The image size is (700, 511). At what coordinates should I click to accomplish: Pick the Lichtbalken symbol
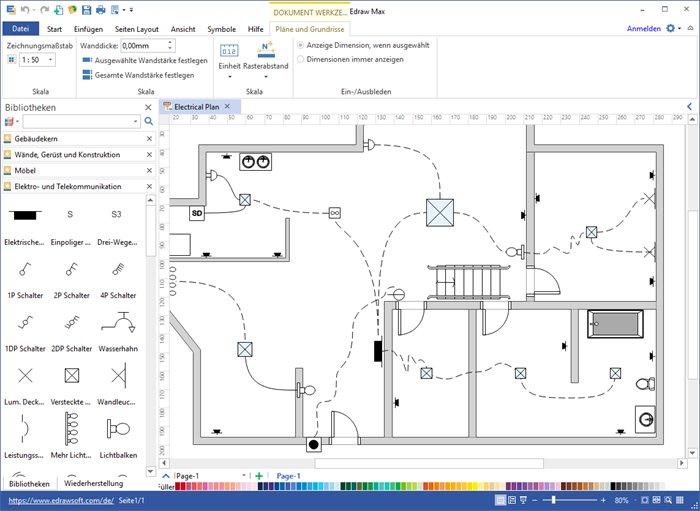117,430
